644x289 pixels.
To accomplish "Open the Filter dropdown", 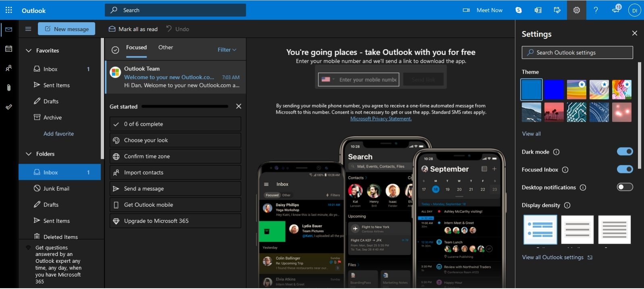I will 227,50.
